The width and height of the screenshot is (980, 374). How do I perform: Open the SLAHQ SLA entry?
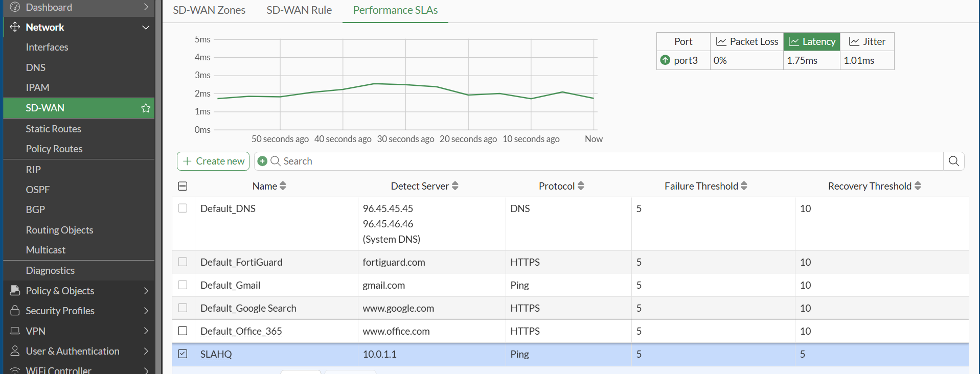coord(216,354)
